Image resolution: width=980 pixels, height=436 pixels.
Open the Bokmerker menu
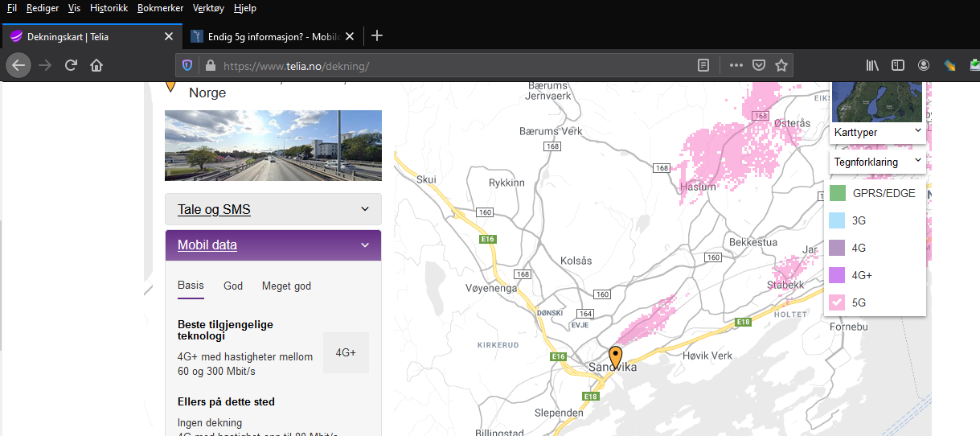pyautogui.click(x=161, y=8)
